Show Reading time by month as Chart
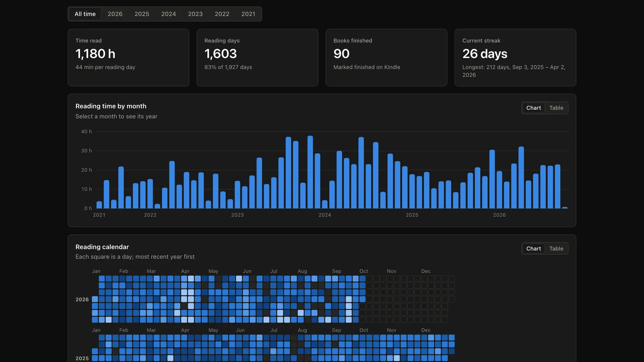644x362 pixels. coord(533,108)
